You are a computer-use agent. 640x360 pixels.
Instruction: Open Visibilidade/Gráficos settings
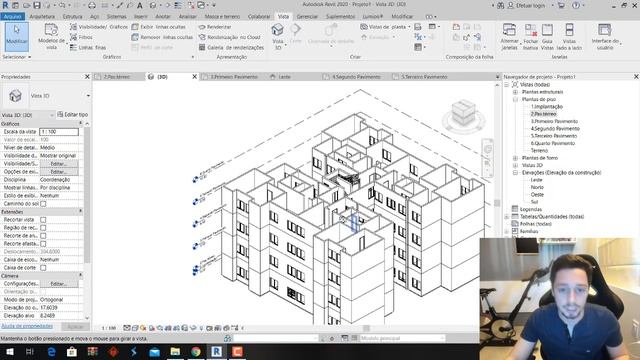(99, 27)
